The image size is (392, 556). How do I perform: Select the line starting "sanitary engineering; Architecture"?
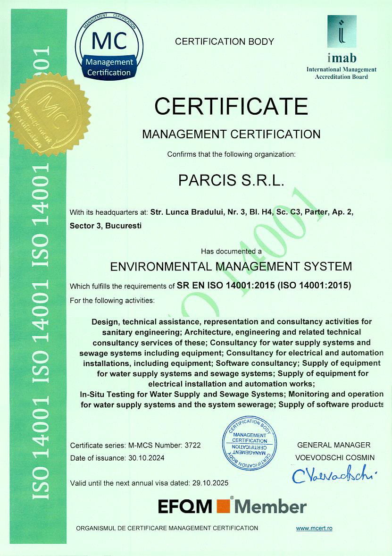click(x=232, y=332)
